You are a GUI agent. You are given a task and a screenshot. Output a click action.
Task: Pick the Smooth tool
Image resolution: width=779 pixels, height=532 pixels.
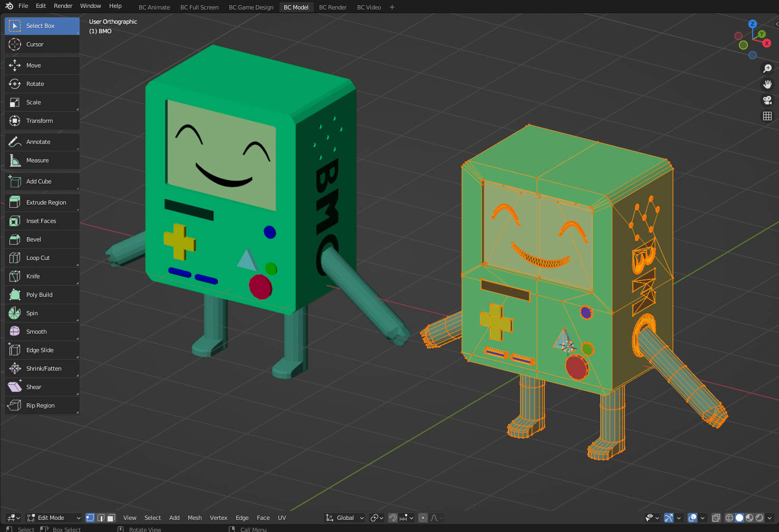tap(42, 332)
